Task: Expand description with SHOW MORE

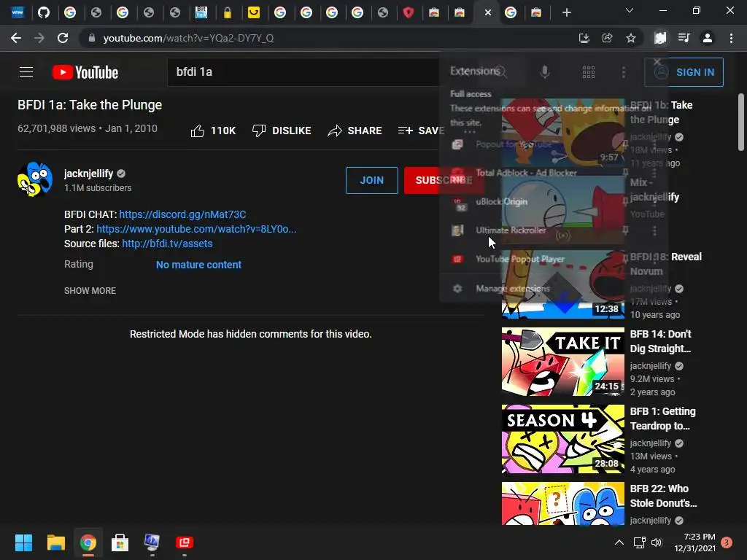Action: 90,290
